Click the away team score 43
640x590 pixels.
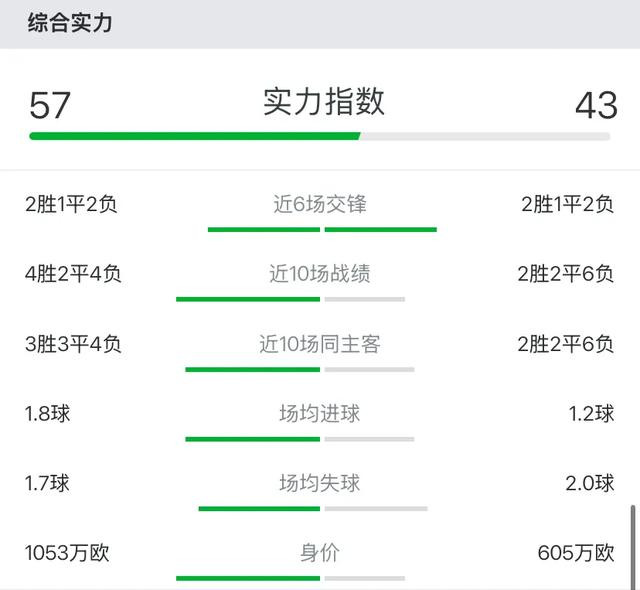point(596,105)
